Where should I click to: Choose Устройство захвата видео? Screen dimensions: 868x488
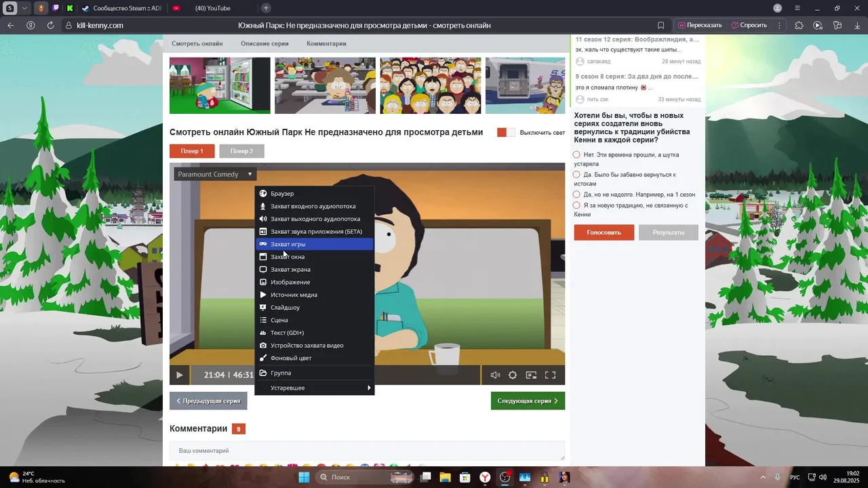point(315,345)
